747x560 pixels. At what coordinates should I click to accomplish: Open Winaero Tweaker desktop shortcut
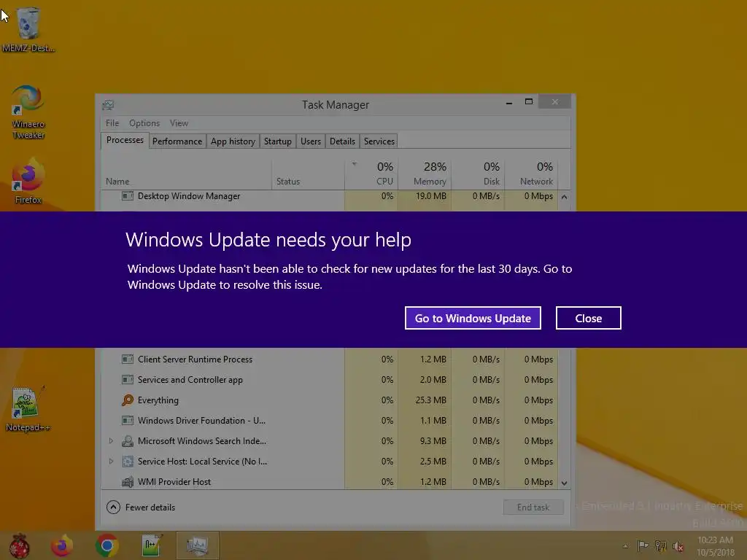28,112
